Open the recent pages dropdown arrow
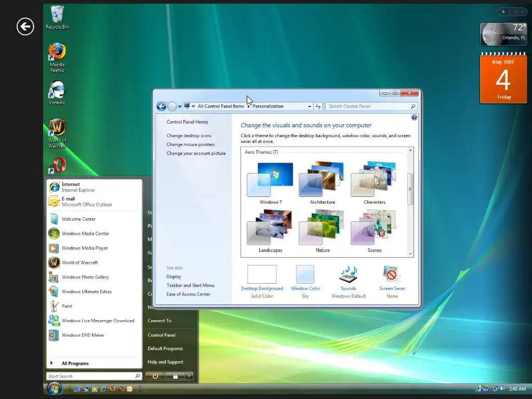Image resolution: width=532 pixels, height=399 pixels. [180, 107]
